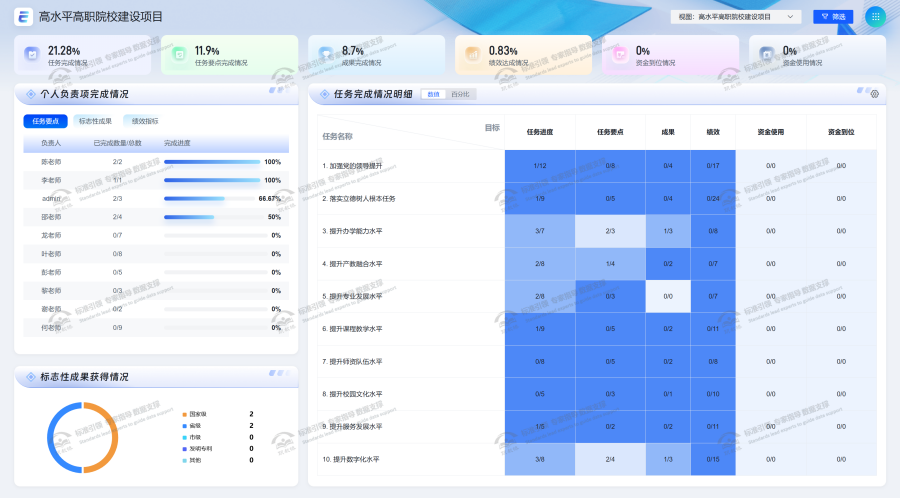Click the 省级 blue legend marker

click(x=184, y=426)
